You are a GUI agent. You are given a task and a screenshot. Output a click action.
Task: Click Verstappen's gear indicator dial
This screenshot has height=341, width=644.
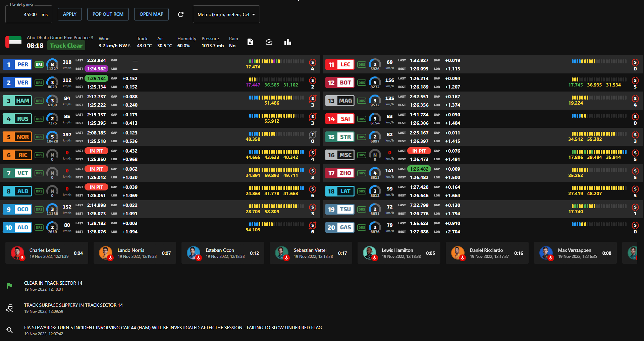pos(52,82)
